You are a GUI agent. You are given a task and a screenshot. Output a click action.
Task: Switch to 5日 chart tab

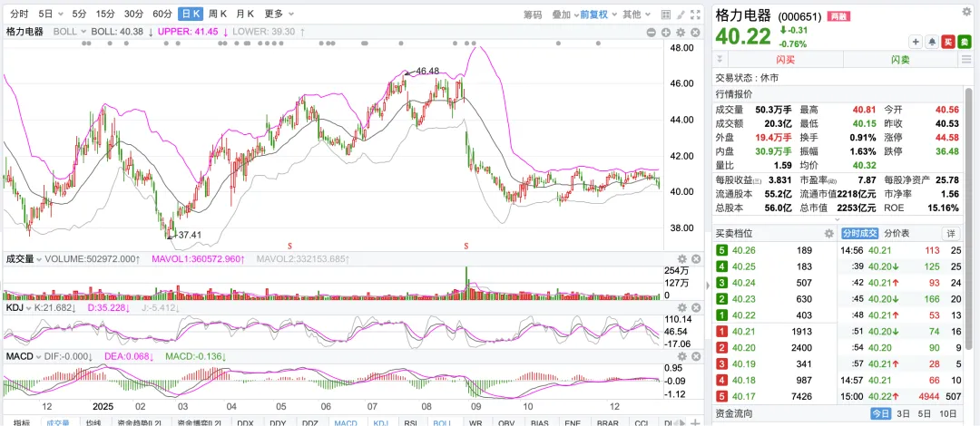coord(46,14)
